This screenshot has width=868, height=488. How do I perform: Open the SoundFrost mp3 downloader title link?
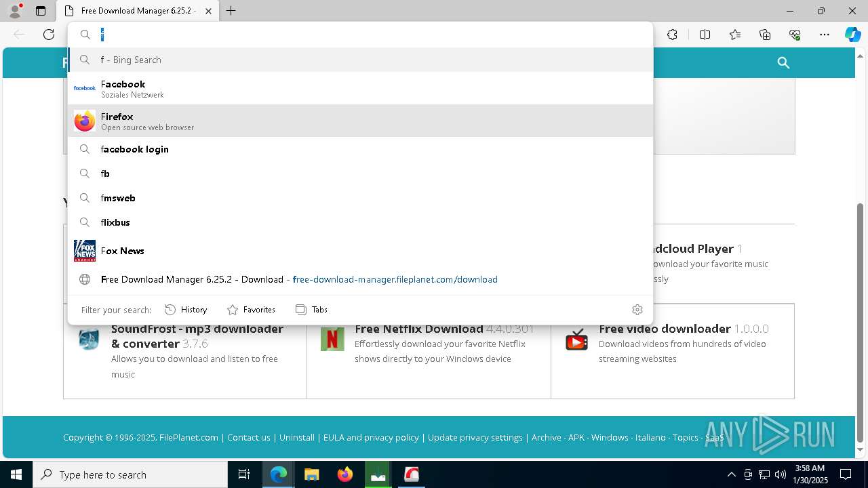197,336
